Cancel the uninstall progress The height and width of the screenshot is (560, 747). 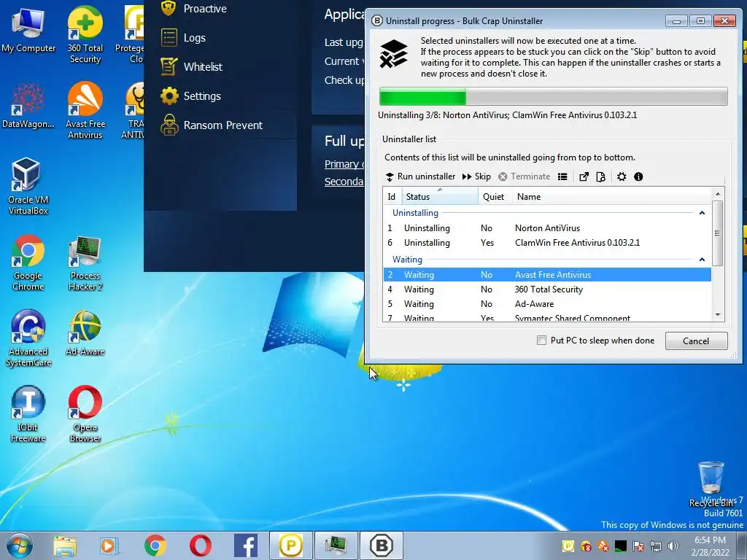click(x=696, y=341)
